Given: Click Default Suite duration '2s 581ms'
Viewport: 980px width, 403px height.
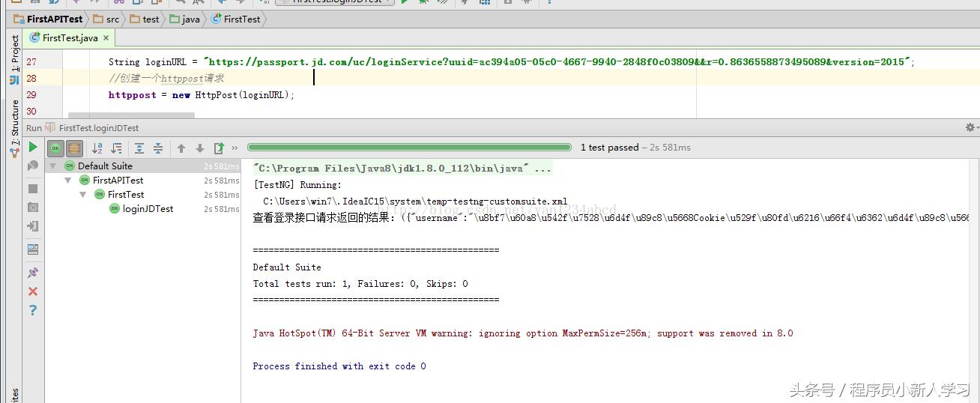Looking at the screenshot, I should tap(221, 166).
